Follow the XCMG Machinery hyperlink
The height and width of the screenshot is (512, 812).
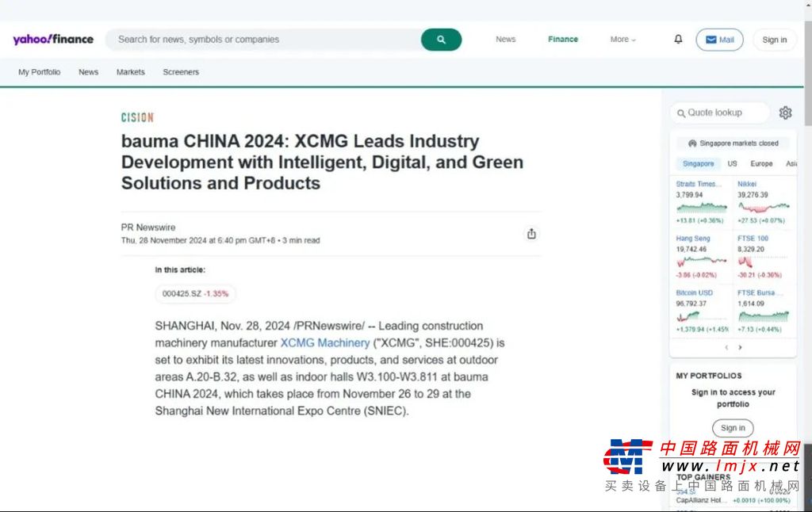point(325,342)
